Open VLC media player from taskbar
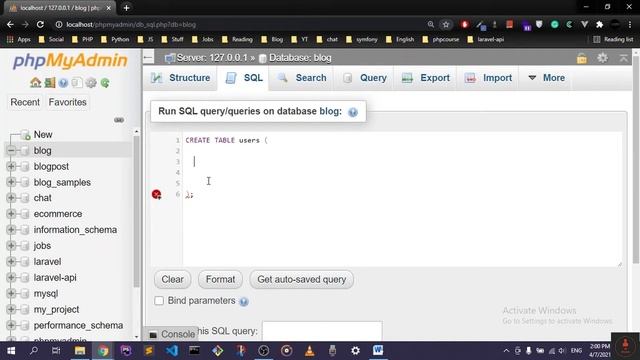The image size is (640, 360). (309, 350)
